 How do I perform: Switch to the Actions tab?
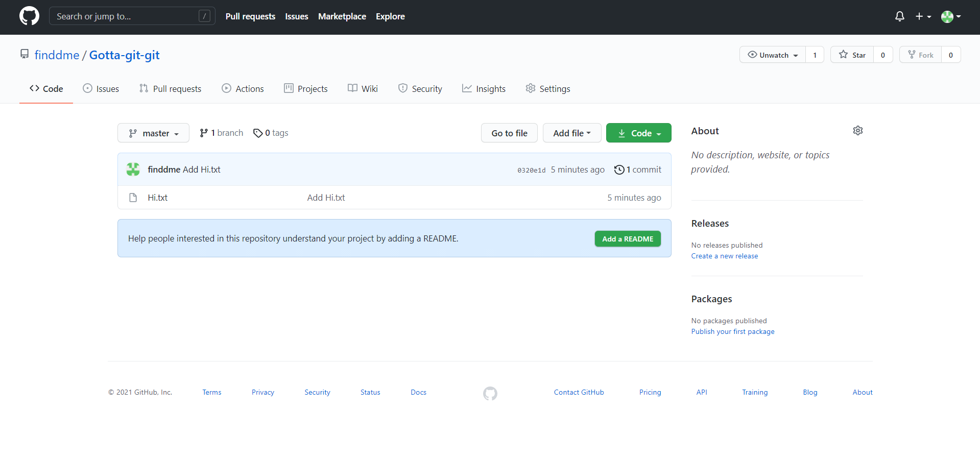tap(243, 89)
